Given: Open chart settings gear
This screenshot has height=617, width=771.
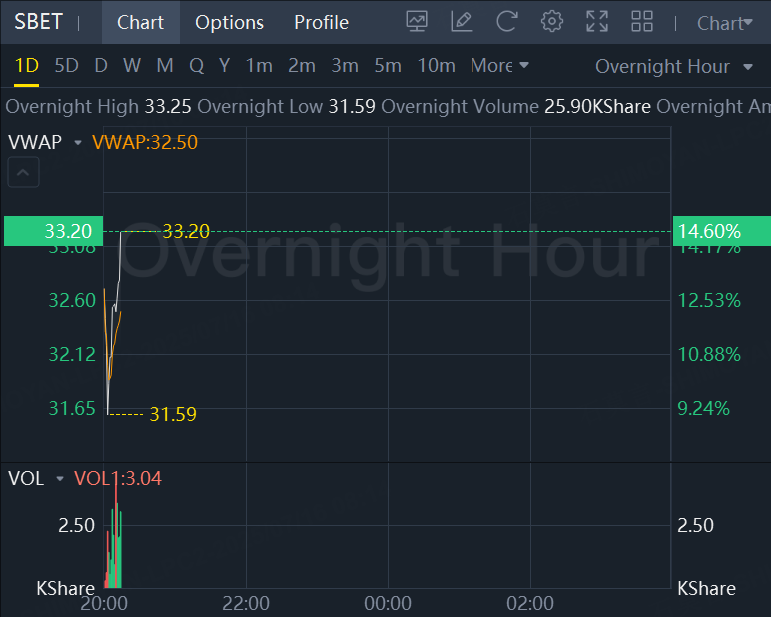Looking at the screenshot, I should [x=551, y=21].
